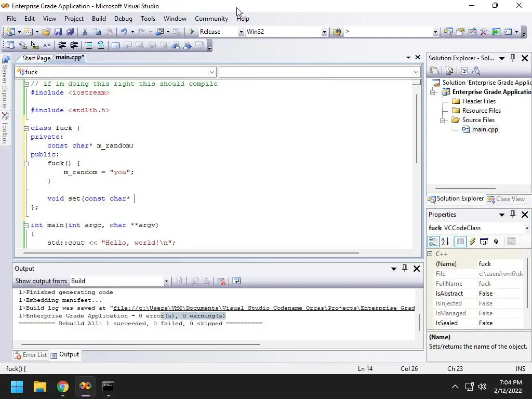Click the Undo arrow icon

124,32
